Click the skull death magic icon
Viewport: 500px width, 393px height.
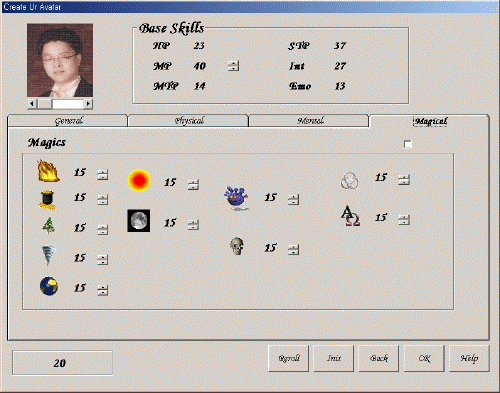tap(237, 246)
